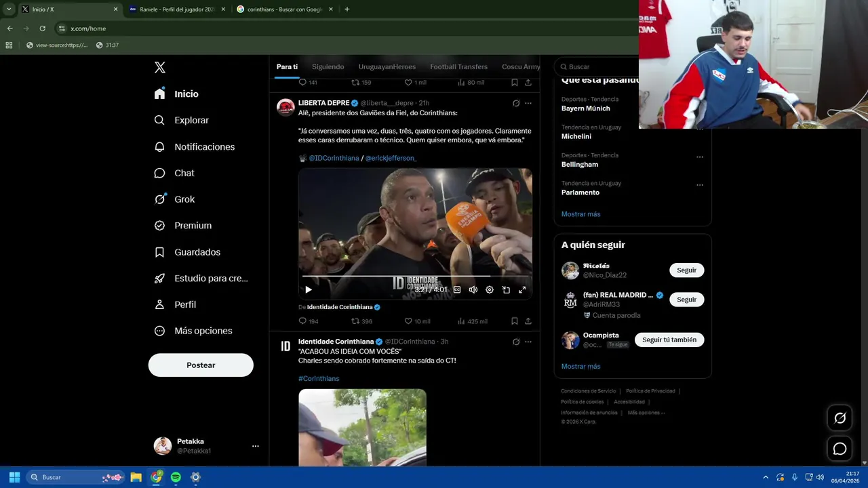Switch to Coscu Army tab

(x=521, y=66)
